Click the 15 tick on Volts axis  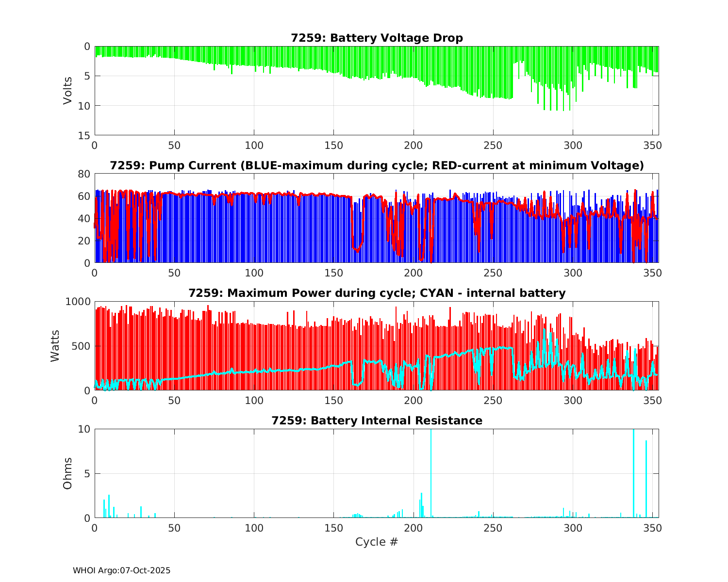click(x=85, y=135)
